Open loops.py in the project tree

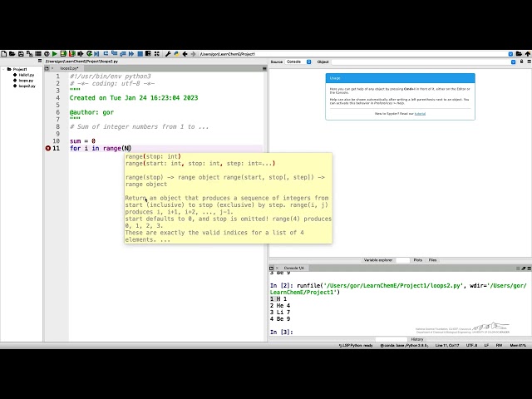click(x=26, y=81)
